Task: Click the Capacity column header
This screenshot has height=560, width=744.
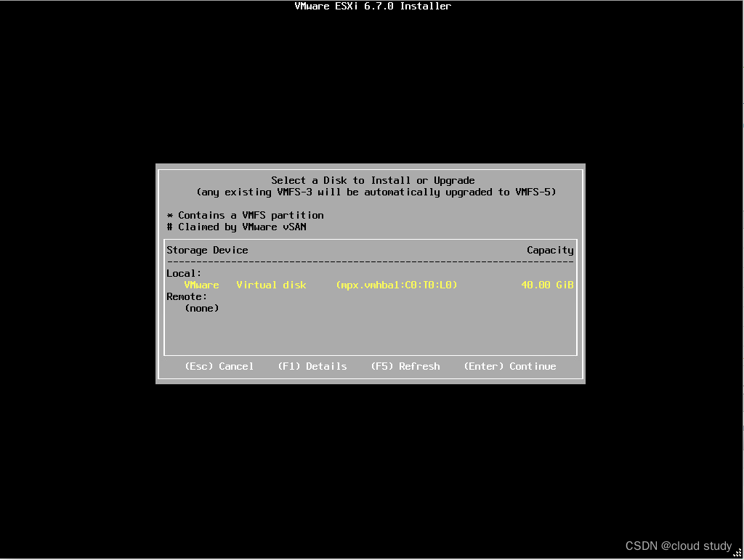Action: [551, 251]
